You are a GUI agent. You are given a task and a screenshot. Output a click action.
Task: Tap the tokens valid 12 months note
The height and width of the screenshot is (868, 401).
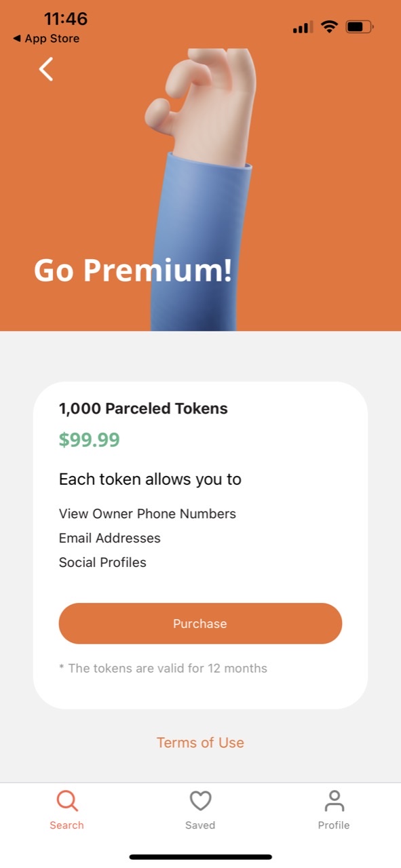pos(163,669)
